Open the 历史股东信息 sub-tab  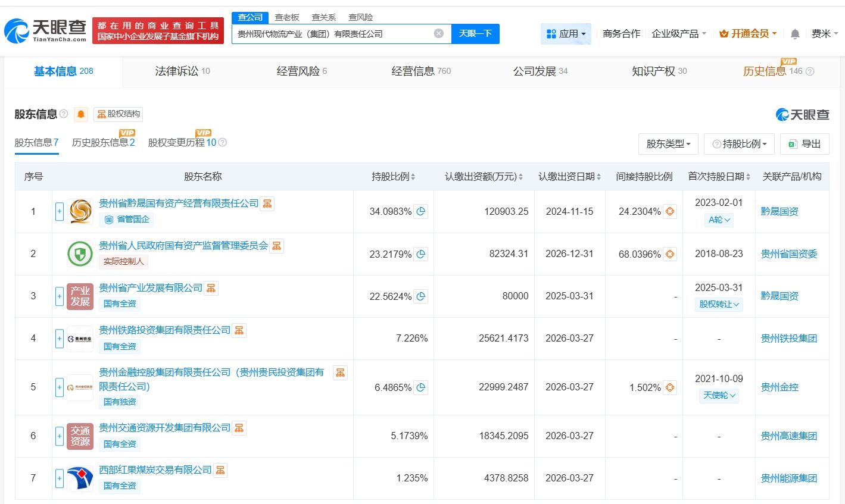[x=103, y=143]
